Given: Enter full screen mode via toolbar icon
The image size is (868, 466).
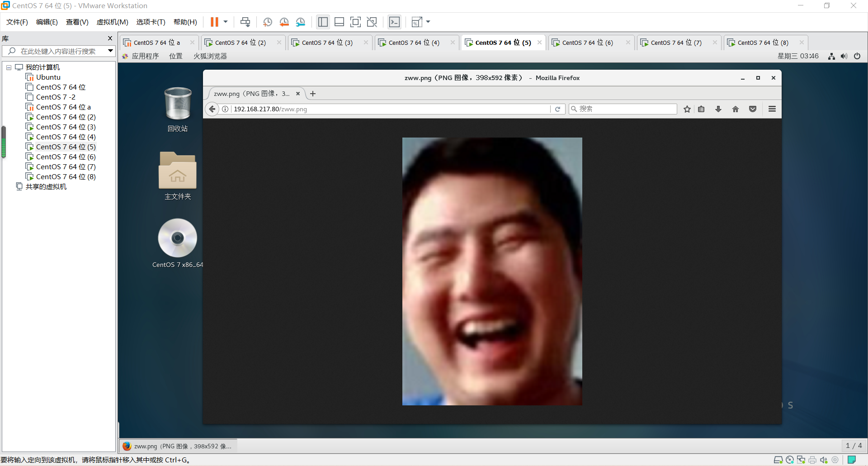Looking at the screenshot, I should tap(355, 22).
